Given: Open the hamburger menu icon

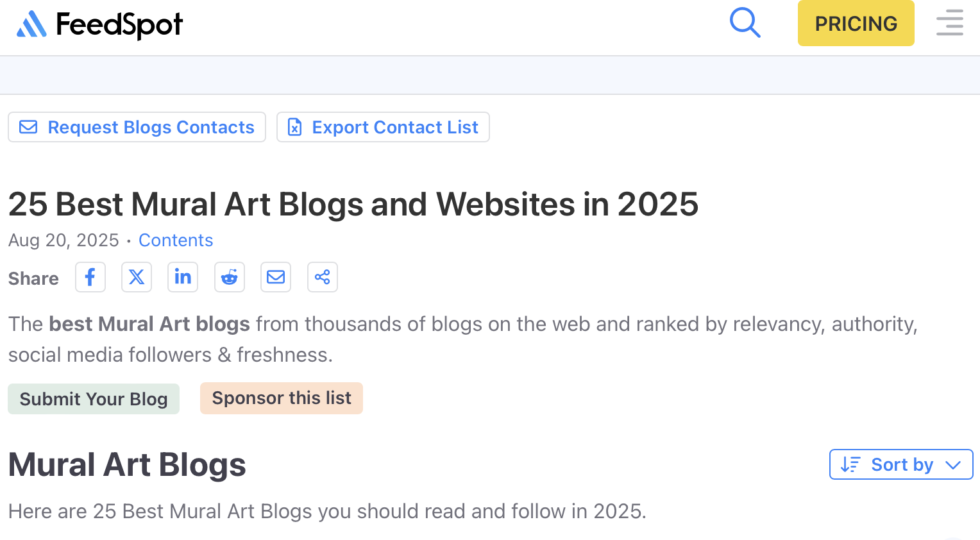Looking at the screenshot, I should [x=950, y=23].
